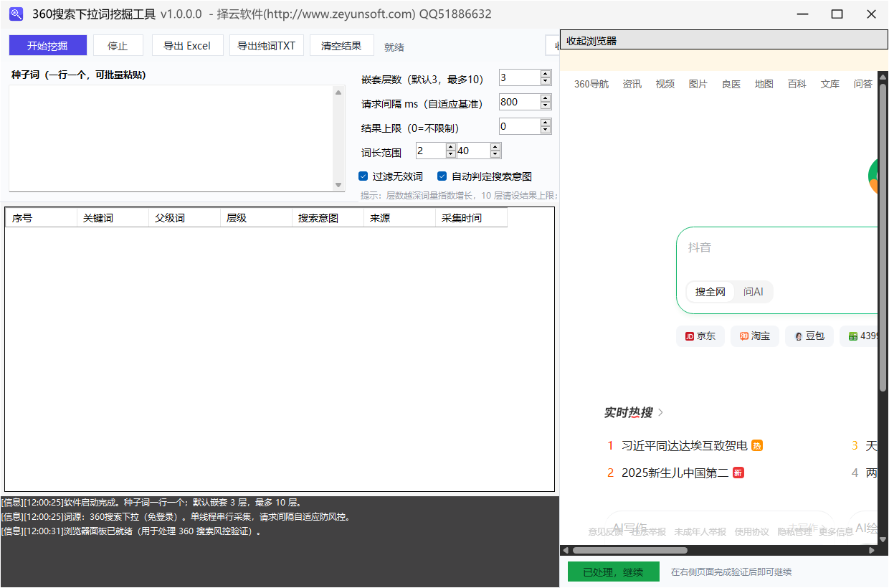Decrease the 嵌套层数 value with the down arrow

(546, 81)
